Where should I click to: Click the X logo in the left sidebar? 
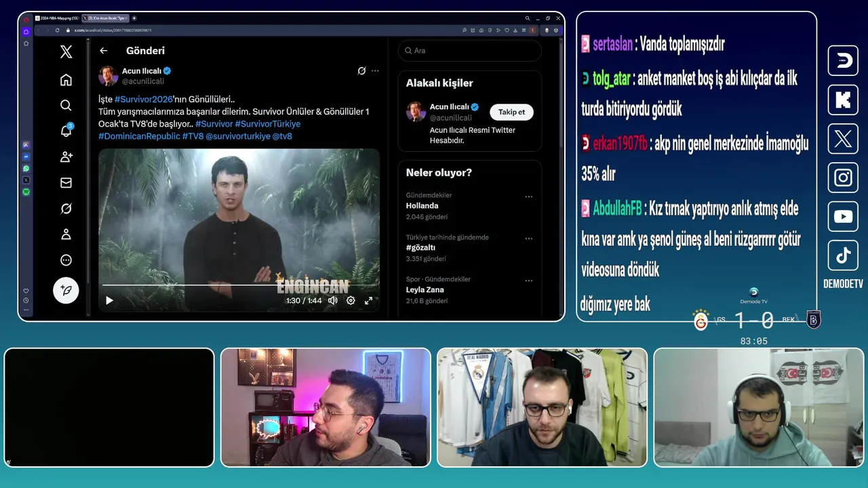click(x=66, y=52)
